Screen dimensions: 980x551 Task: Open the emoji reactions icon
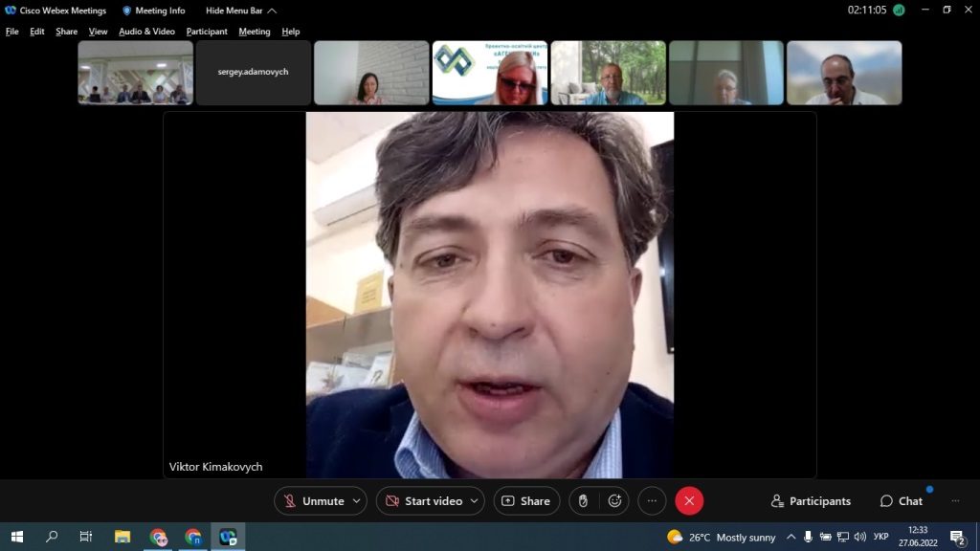coord(614,501)
